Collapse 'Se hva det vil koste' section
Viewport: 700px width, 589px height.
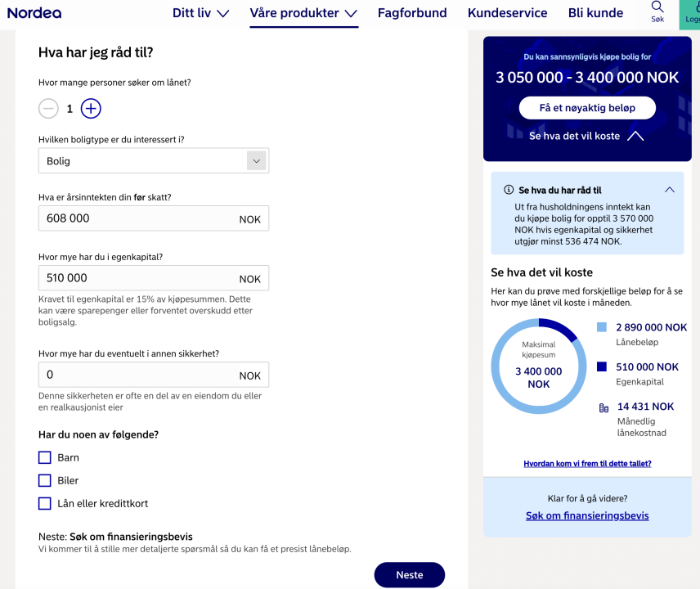click(x=635, y=136)
